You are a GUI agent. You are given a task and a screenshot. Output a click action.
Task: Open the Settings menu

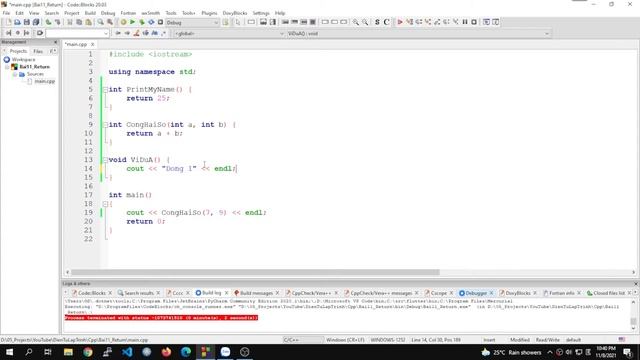tap(261, 13)
